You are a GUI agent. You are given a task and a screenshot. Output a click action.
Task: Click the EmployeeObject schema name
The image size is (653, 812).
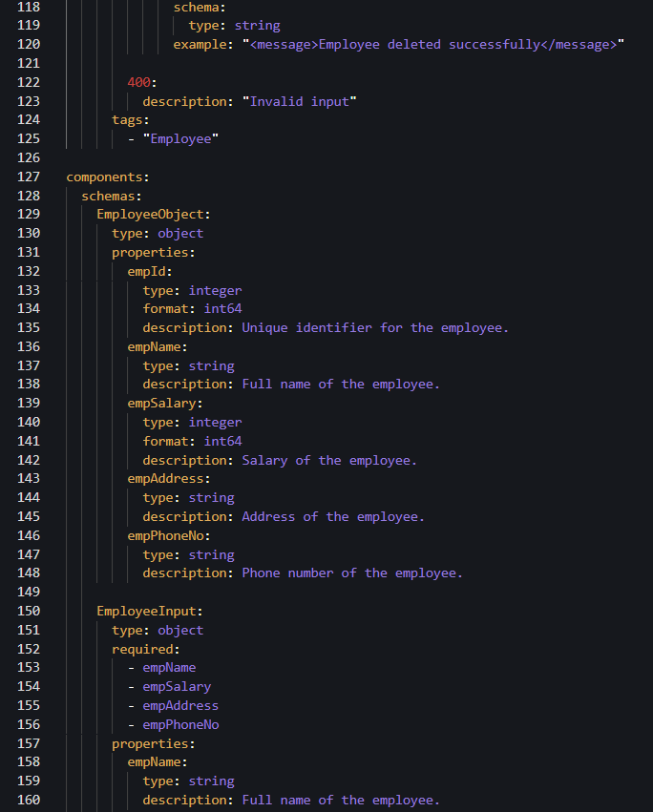pos(150,215)
